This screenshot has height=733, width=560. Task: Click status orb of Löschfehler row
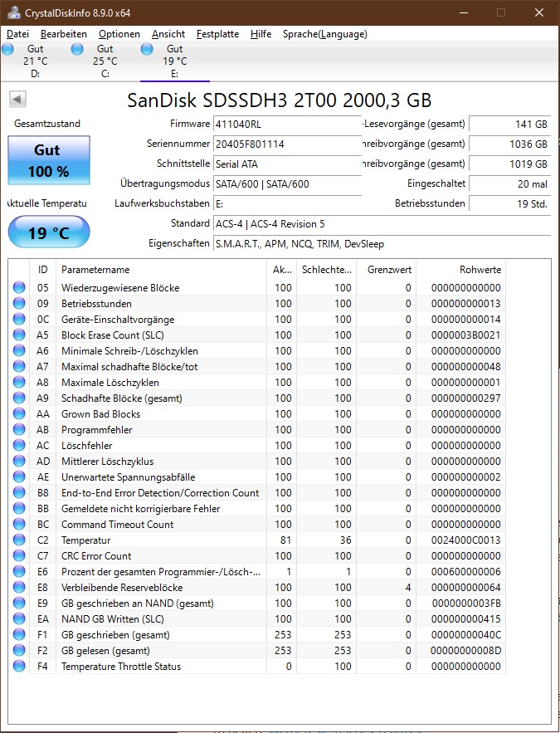[x=19, y=446]
